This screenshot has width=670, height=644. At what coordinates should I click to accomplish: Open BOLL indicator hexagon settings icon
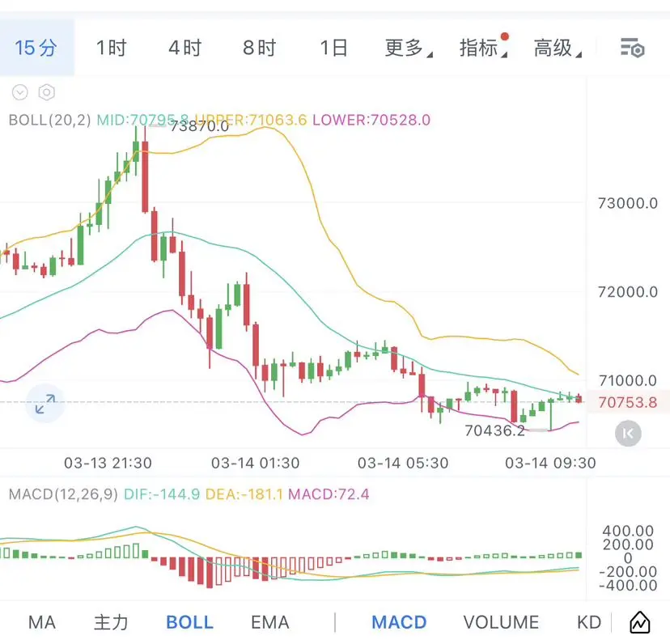(x=47, y=92)
